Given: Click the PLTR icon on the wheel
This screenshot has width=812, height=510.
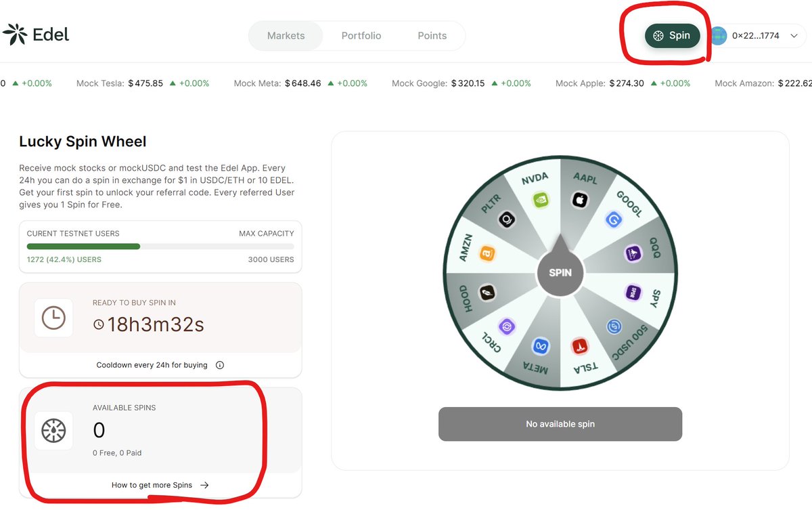Looking at the screenshot, I should click(507, 219).
